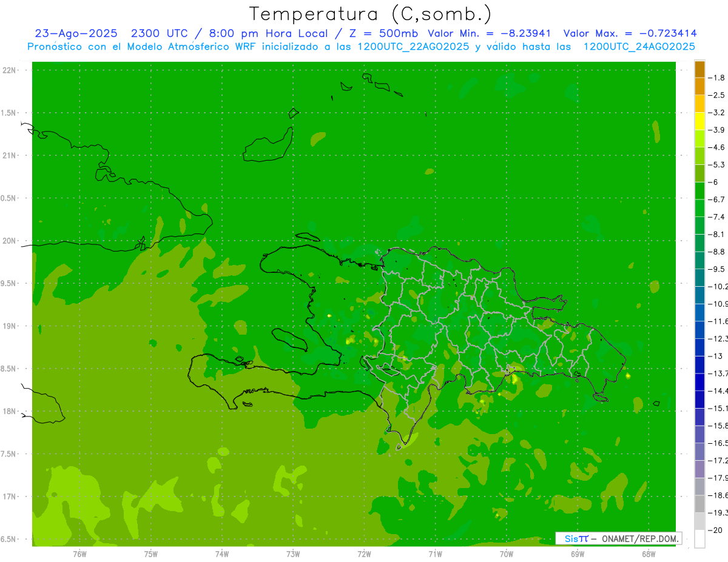Click the '21N' latitude label

point(10,155)
